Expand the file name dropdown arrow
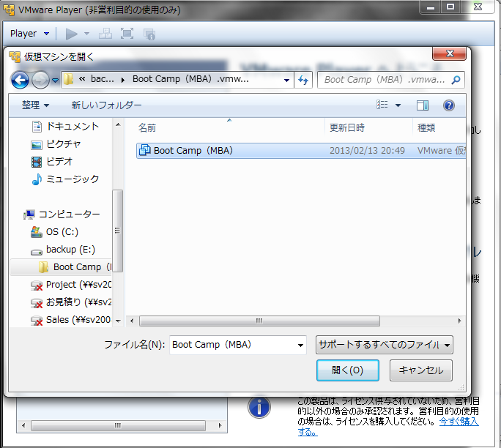 click(300, 346)
